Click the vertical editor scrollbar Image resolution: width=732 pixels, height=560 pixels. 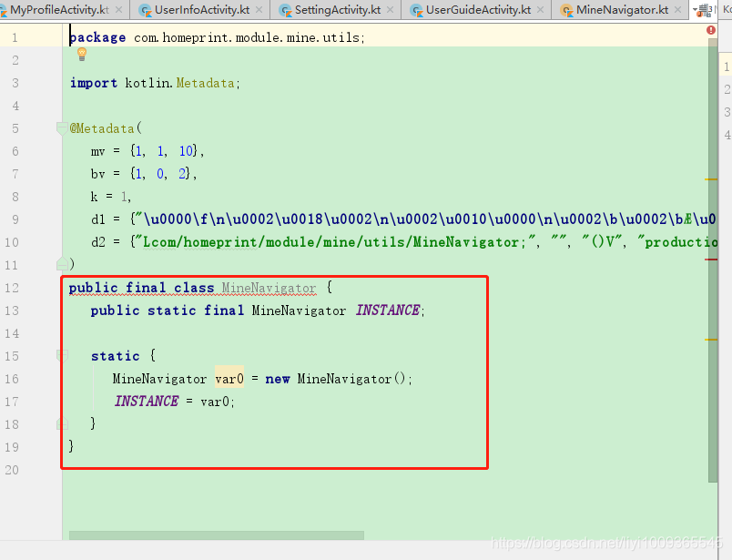712,260
